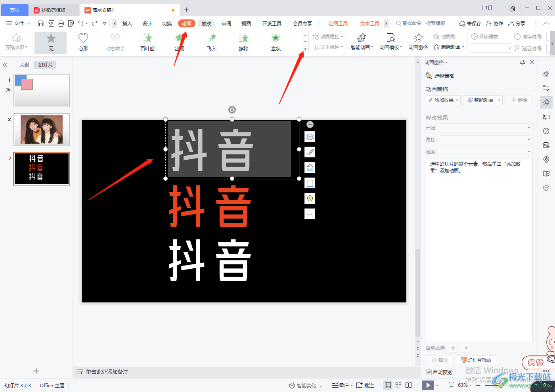Open the zoom percentage 63% dropdown
The image size is (555, 392).
[x=465, y=385]
